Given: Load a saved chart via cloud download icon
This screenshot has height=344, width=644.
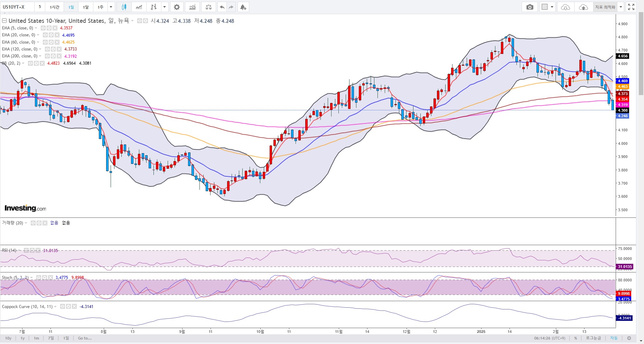Looking at the screenshot, I should click(x=566, y=7).
